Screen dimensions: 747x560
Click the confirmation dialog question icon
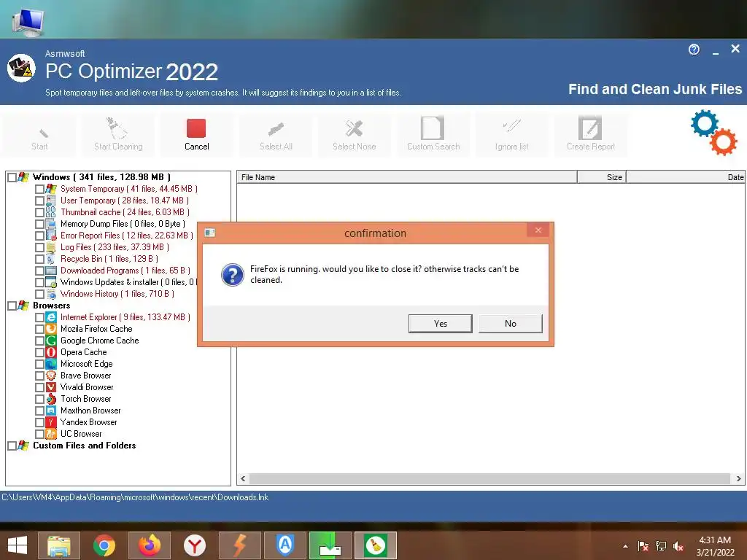coord(233,275)
